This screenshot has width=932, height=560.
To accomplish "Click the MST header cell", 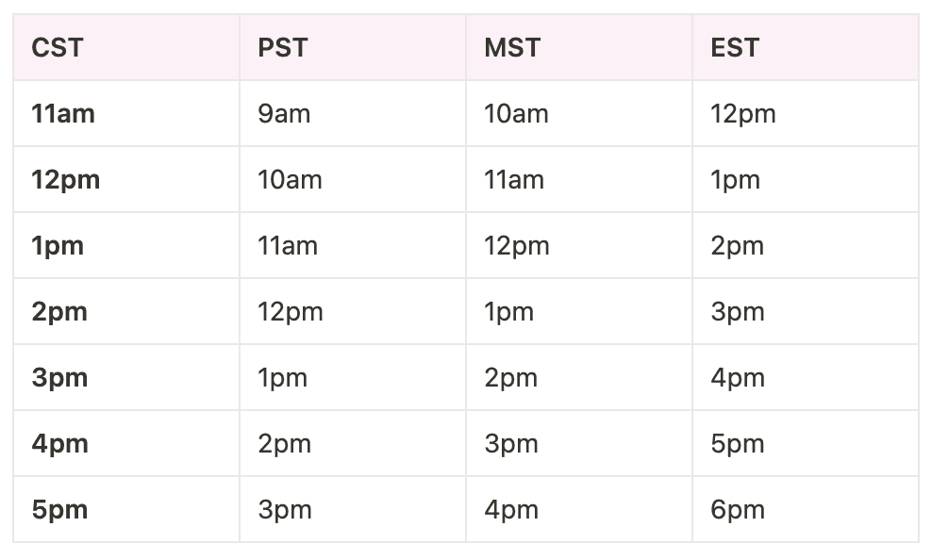I will pos(512,48).
